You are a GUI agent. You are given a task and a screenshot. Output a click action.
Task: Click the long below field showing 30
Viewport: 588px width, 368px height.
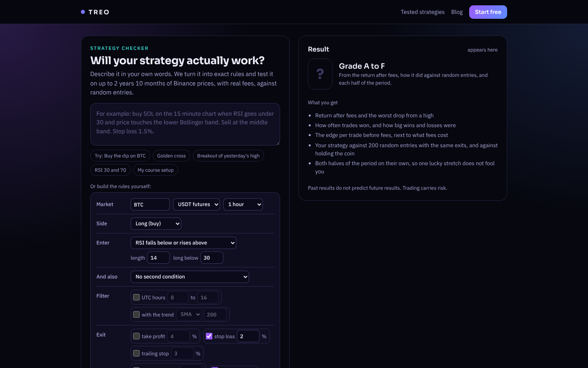[x=212, y=258]
